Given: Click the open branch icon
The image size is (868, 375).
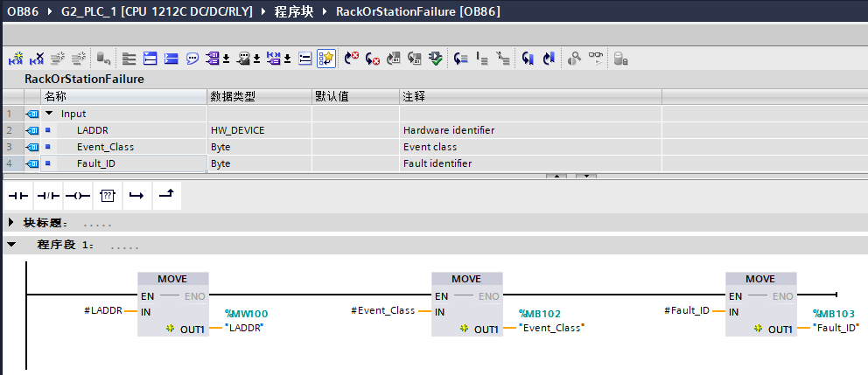Looking at the screenshot, I should pyautogui.click(x=136, y=196).
